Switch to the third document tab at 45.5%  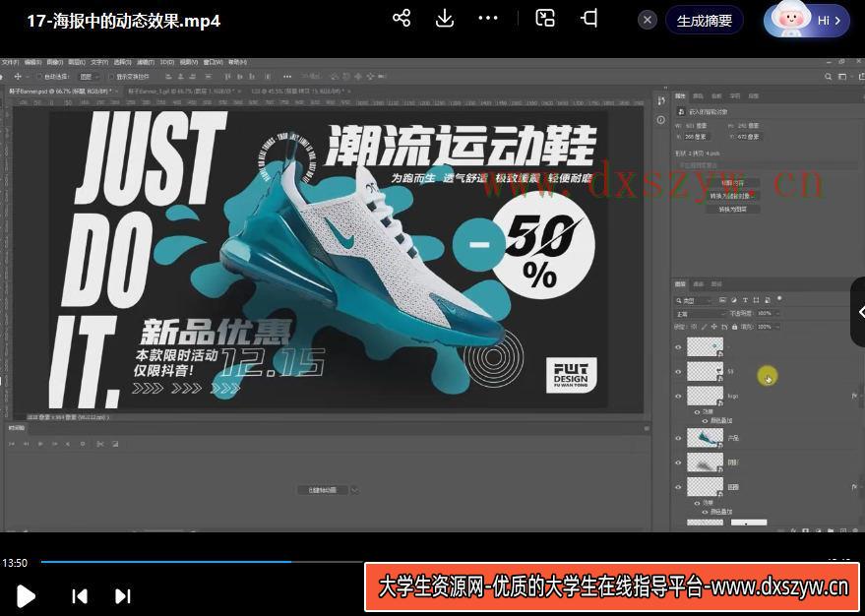tap(300, 91)
